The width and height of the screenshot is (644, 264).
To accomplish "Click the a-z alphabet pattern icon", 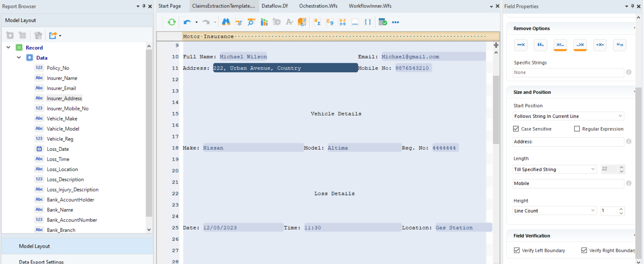I will (x=317, y=22).
